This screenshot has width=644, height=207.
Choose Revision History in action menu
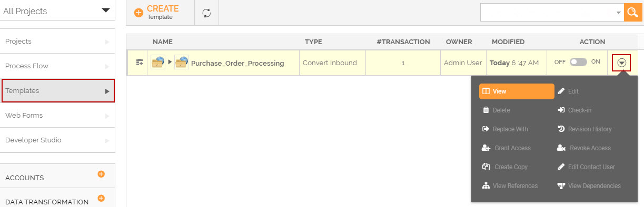tap(584, 129)
